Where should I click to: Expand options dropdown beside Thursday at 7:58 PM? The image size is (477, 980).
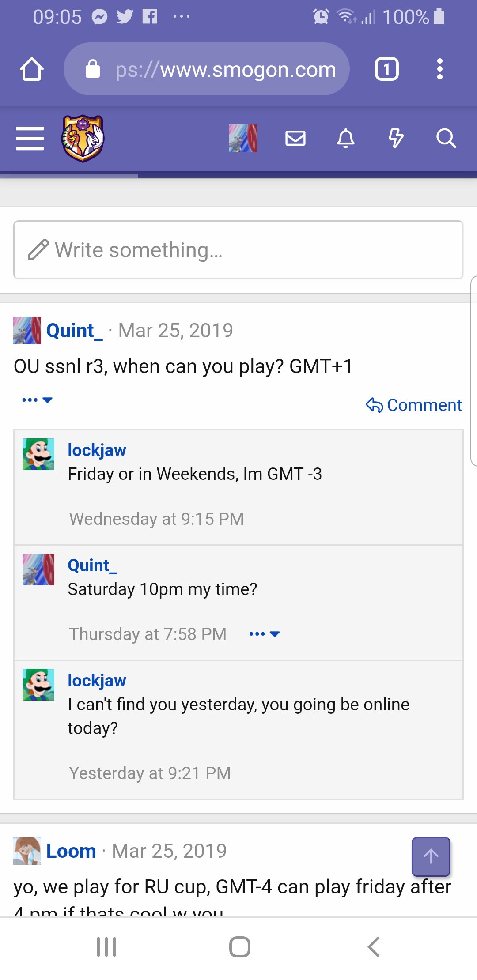click(x=264, y=634)
